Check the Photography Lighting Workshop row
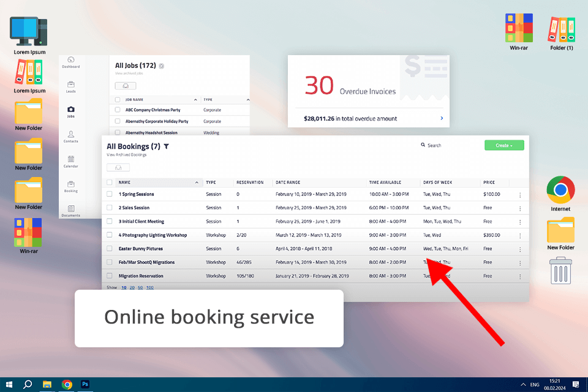Viewport: 588px width, 392px height. [x=110, y=235]
